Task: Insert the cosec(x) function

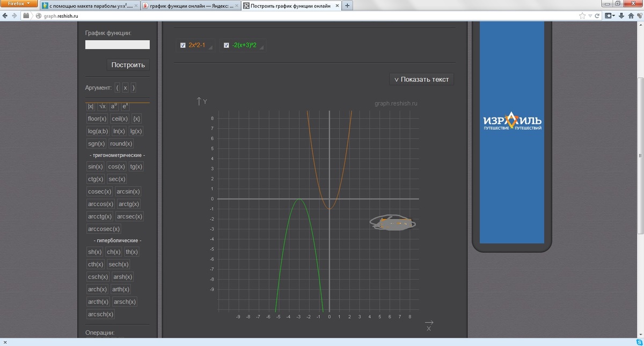Action: pyautogui.click(x=99, y=192)
